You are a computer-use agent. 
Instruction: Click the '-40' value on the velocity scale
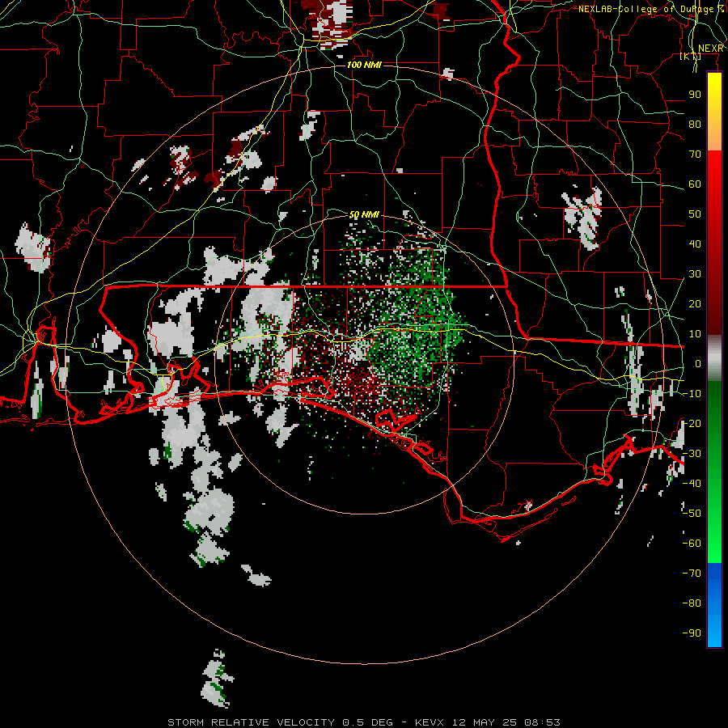coord(692,484)
